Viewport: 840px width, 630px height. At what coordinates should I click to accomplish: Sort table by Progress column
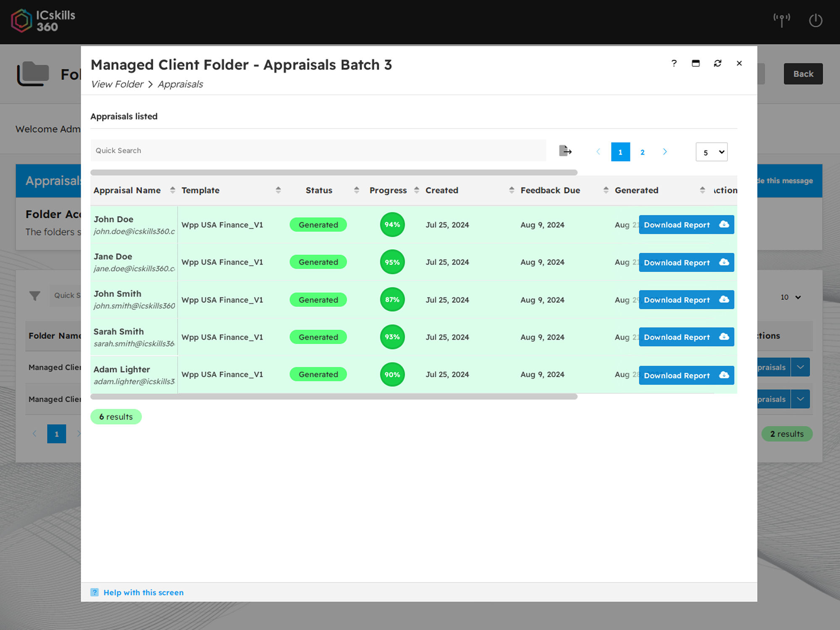click(416, 190)
